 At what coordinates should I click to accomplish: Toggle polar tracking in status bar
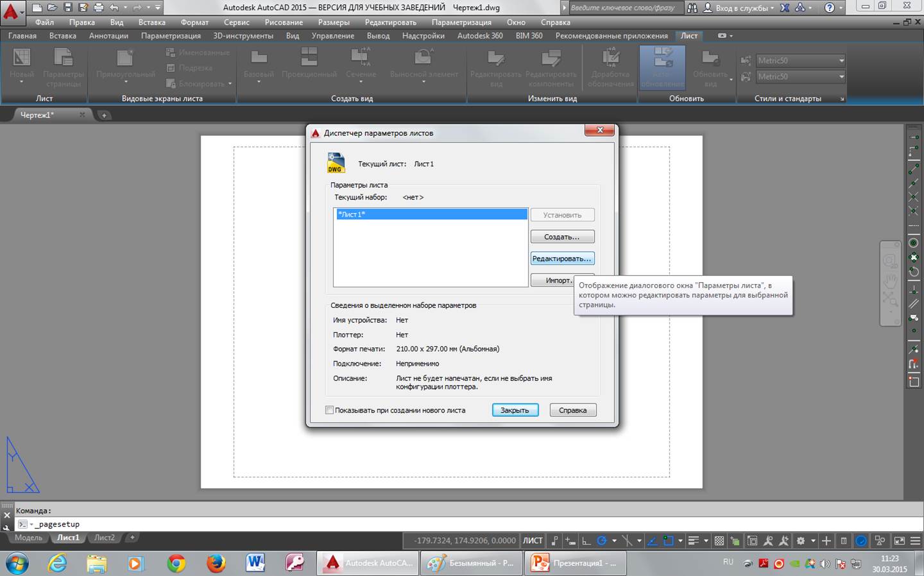point(602,541)
